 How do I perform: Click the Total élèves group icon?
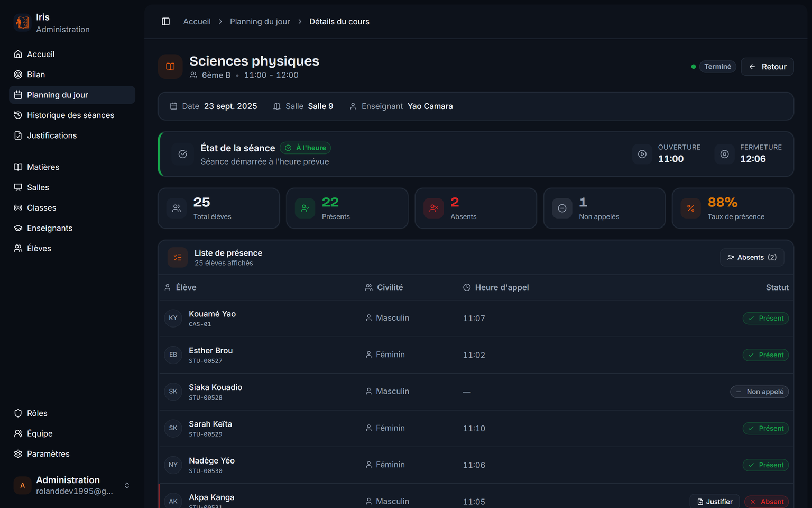pyautogui.click(x=177, y=208)
